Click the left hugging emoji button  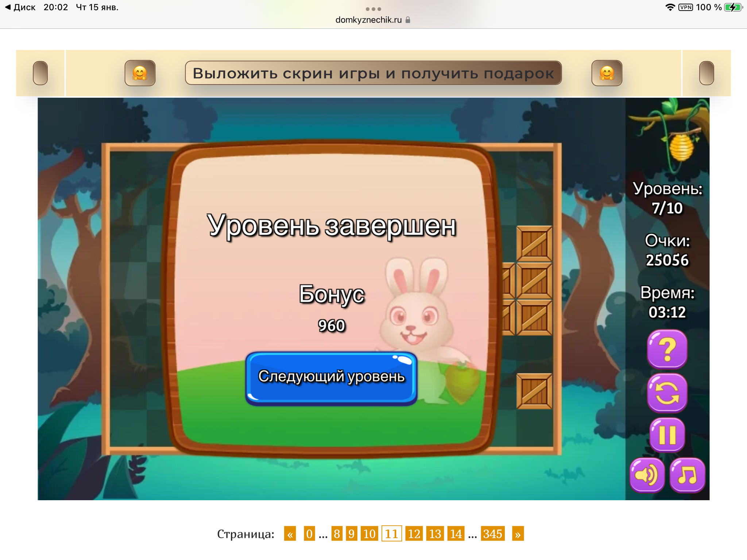pos(140,73)
